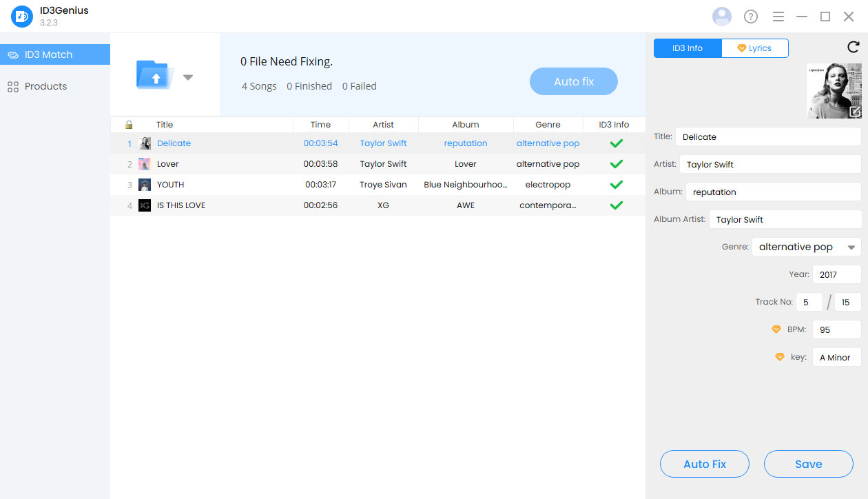
Task: Sort by the Title column header
Action: coord(165,125)
